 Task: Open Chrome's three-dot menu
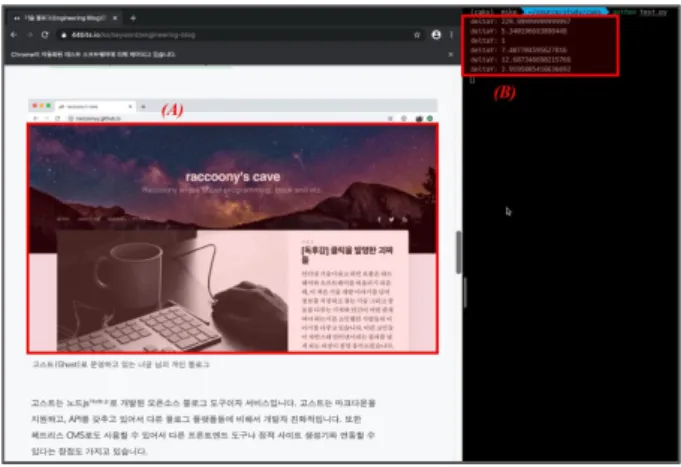point(451,35)
